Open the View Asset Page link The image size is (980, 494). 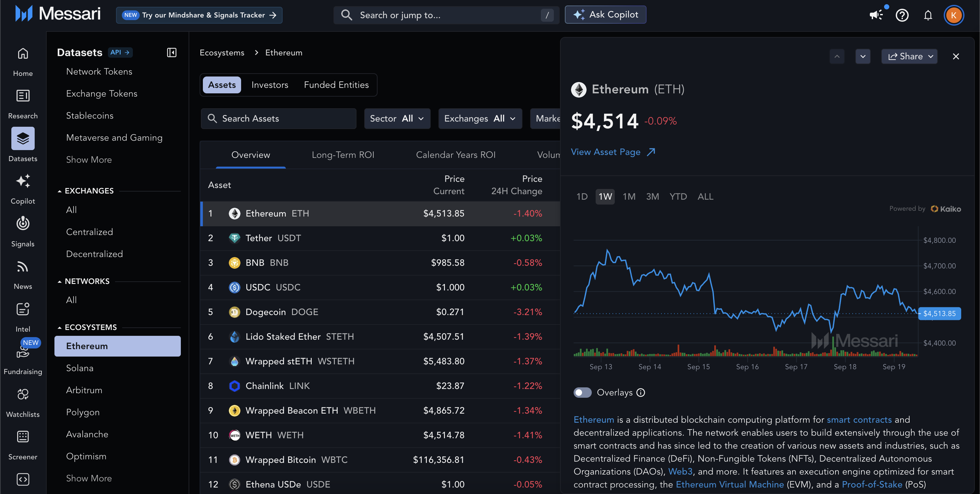[613, 152]
